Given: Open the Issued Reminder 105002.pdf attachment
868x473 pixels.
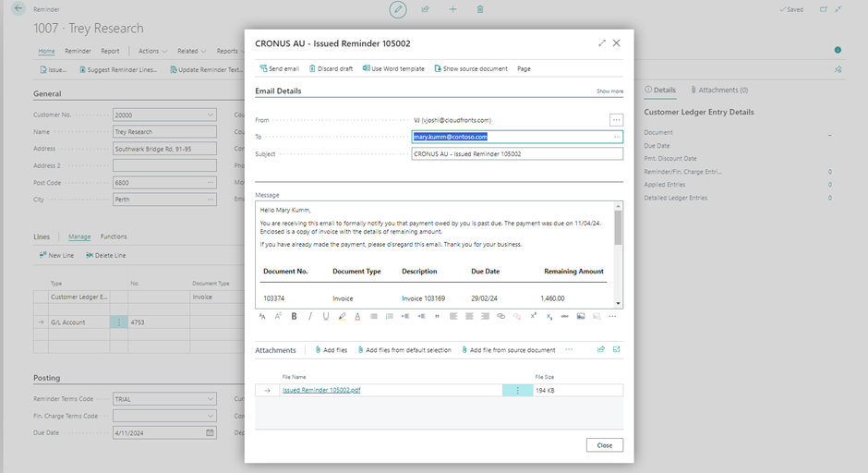Looking at the screenshot, I should [321, 390].
